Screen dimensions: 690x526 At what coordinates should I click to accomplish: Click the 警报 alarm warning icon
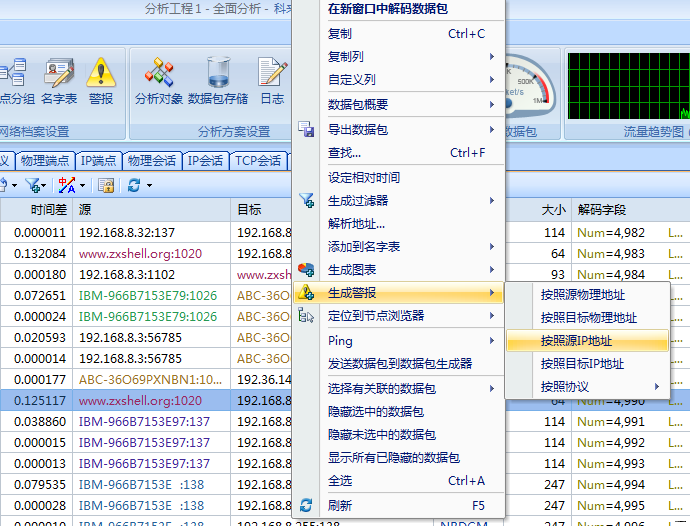(x=101, y=78)
